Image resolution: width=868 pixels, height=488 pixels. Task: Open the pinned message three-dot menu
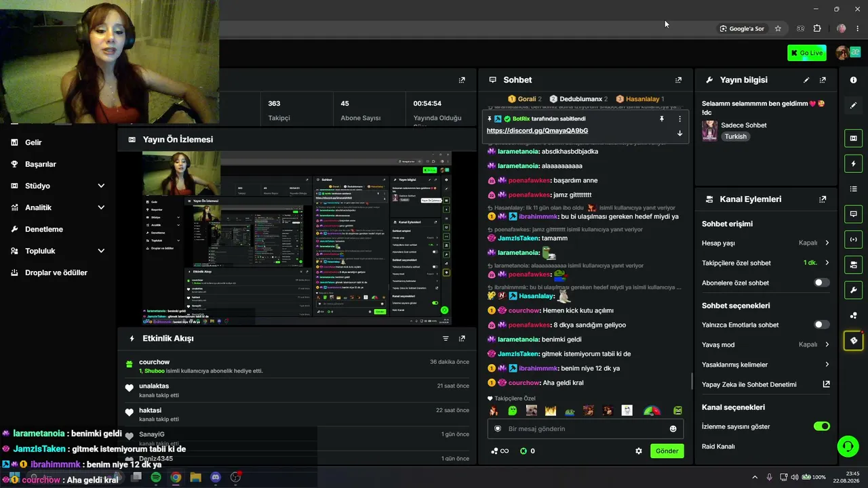tap(679, 119)
